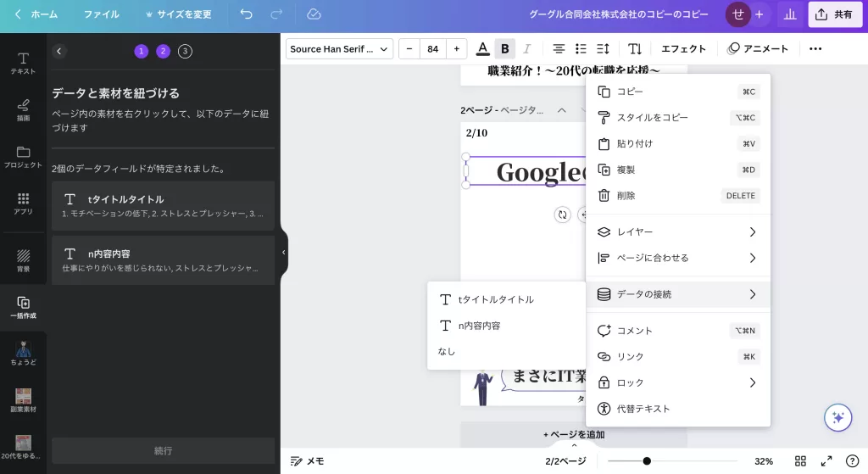868x474 pixels.
Task: Expand Align to page (ページに合わせる) submenu
Action: coord(678,258)
